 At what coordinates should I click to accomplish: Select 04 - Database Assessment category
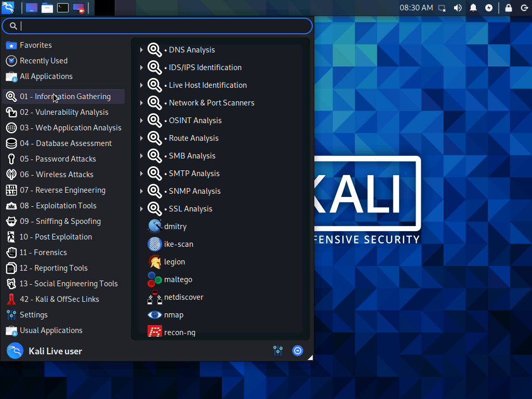(63, 143)
